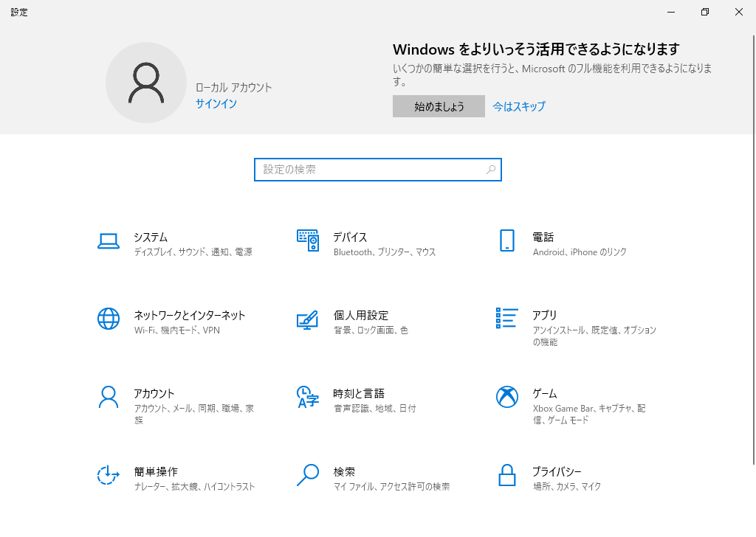Select the アプリ category title
The width and height of the screenshot is (756, 537).
[x=545, y=316]
